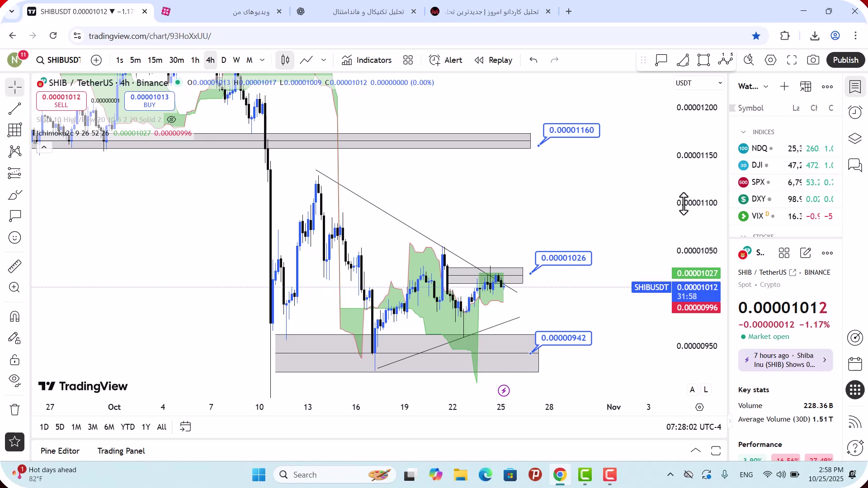Select the crosshair cursor tool
Viewport: 868px width, 488px height.
(15, 87)
